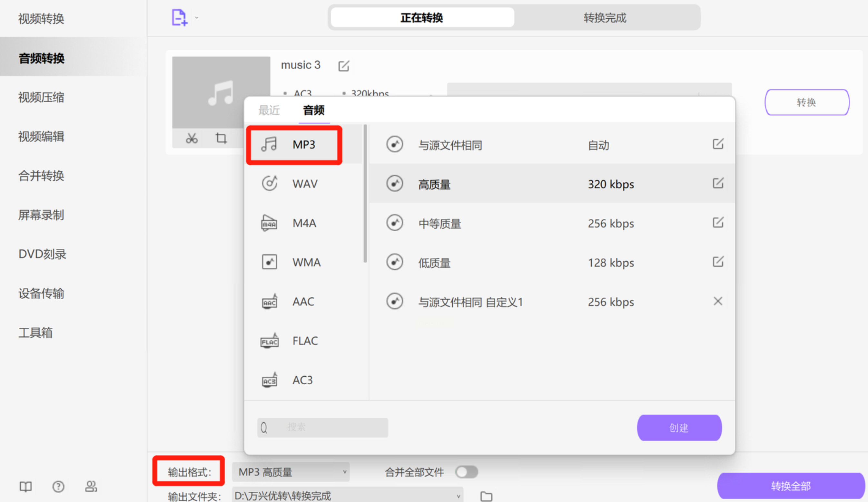Viewport: 868px width, 502px height.
Task: Switch to the 最近 tab
Action: point(269,110)
